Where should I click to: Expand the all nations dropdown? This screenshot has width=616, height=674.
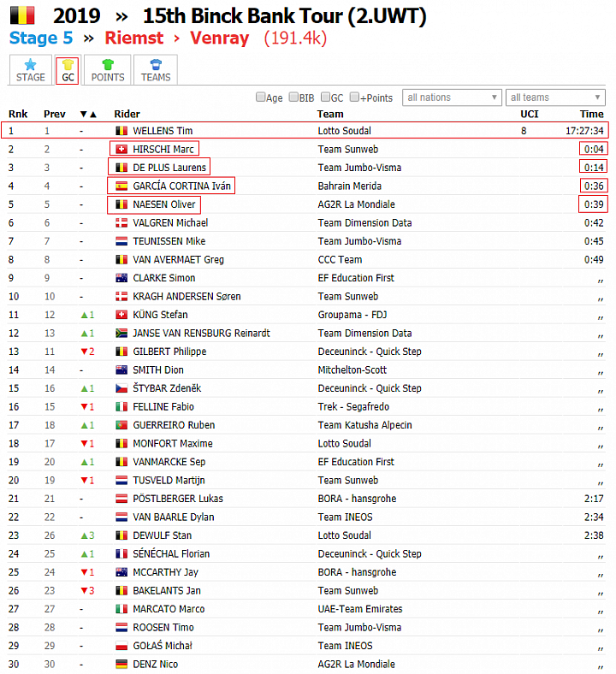coord(452,98)
